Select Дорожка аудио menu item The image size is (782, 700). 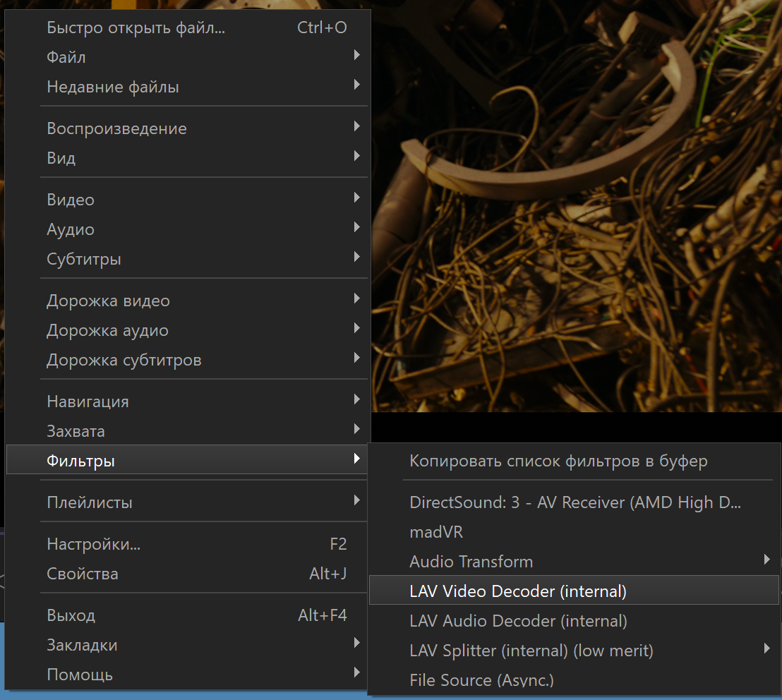point(107,330)
